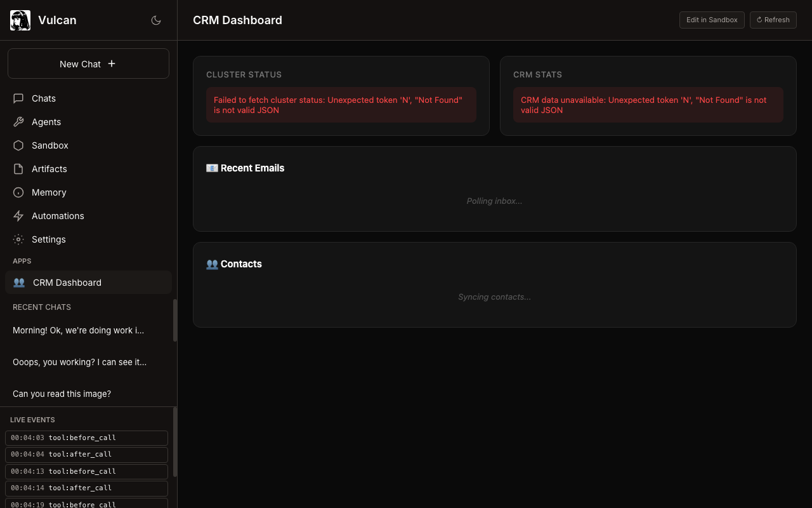This screenshot has height=508, width=812.
Task: Select the 00:04:14 tool:after_call event
Action: click(86, 488)
